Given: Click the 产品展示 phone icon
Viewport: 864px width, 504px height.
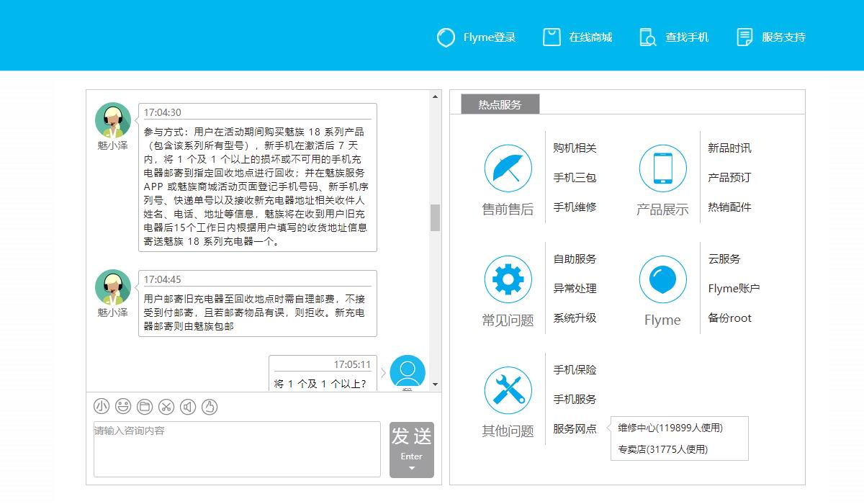Looking at the screenshot, I should 662,168.
